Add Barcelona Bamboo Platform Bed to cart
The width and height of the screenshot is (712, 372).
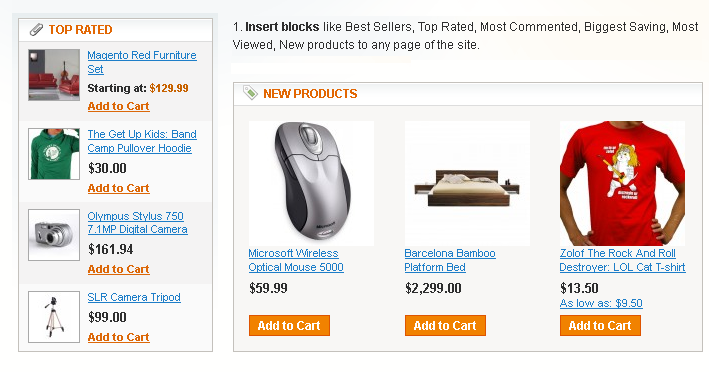click(445, 326)
